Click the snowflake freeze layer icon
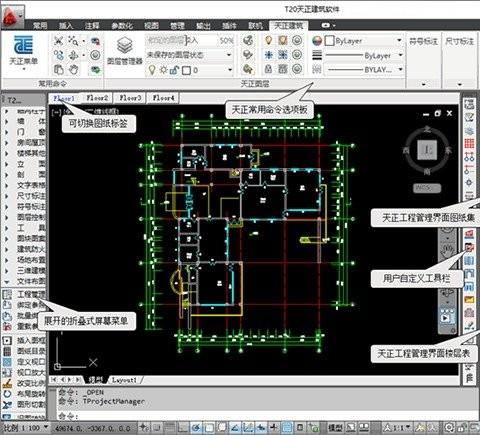The width and height of the screenshot is (480, 435). pyautogui.click(x=269, y=54)
